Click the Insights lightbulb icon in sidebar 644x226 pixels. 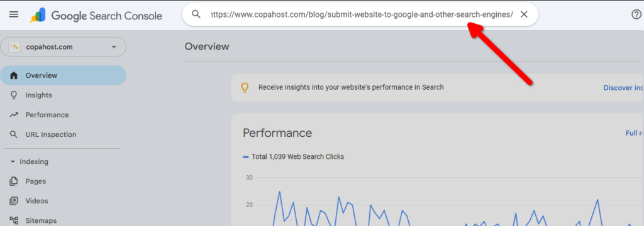[x=14, y=95]
